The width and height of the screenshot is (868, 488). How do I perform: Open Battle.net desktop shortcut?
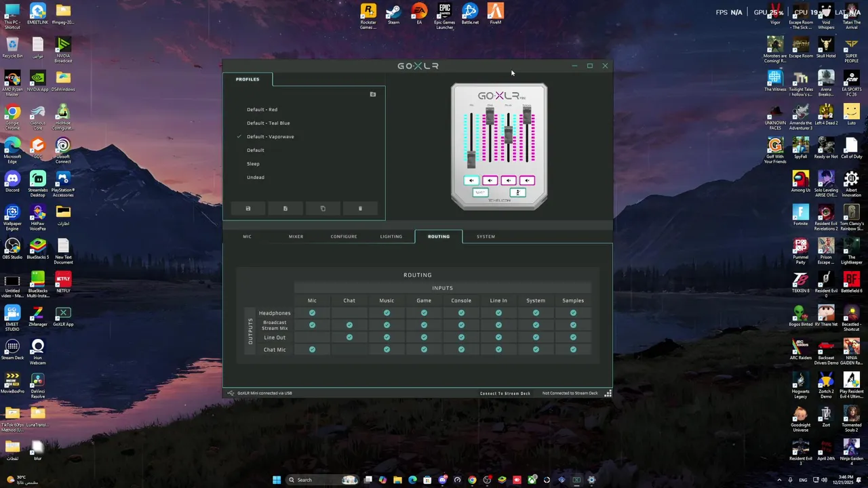pos(471,14)
